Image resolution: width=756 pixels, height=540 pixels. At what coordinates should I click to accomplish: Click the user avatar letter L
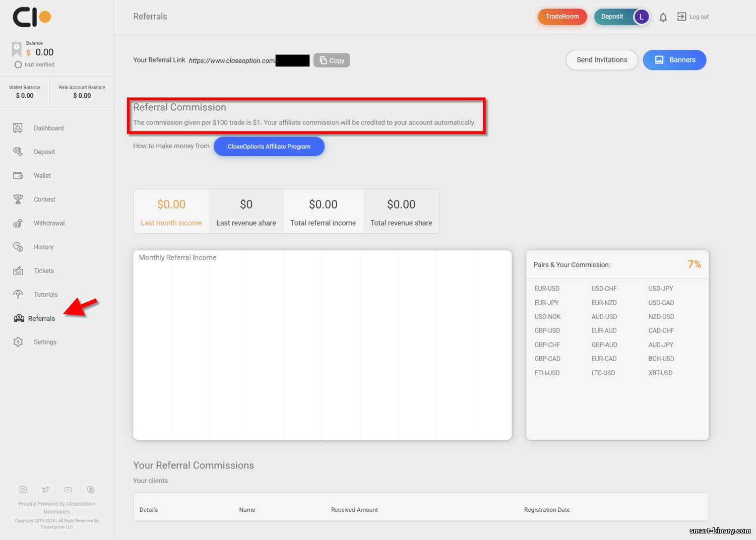coord(641,17)
